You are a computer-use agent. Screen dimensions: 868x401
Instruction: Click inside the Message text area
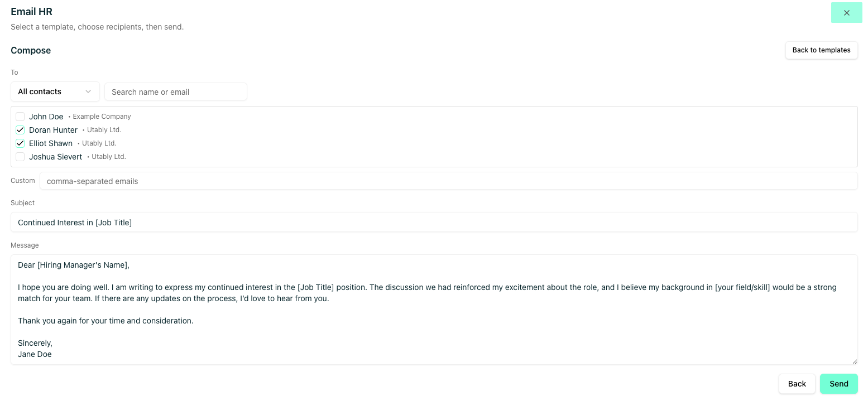(x=434, y=310)
